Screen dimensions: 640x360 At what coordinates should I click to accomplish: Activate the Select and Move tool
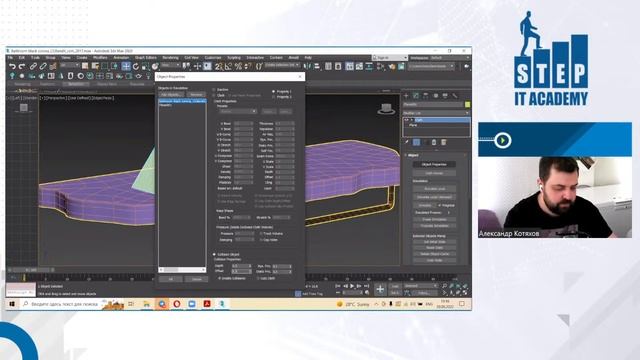(x=126, y=66)
